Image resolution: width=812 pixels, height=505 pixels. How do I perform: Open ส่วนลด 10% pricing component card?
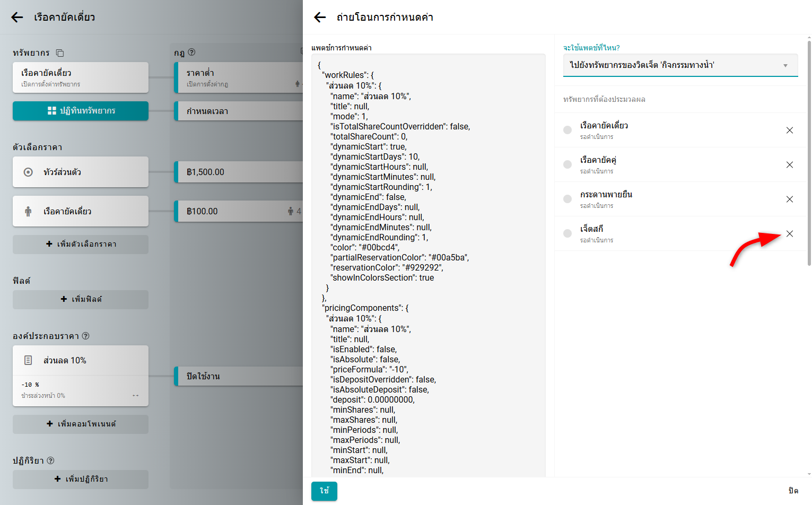coord(81,361)
